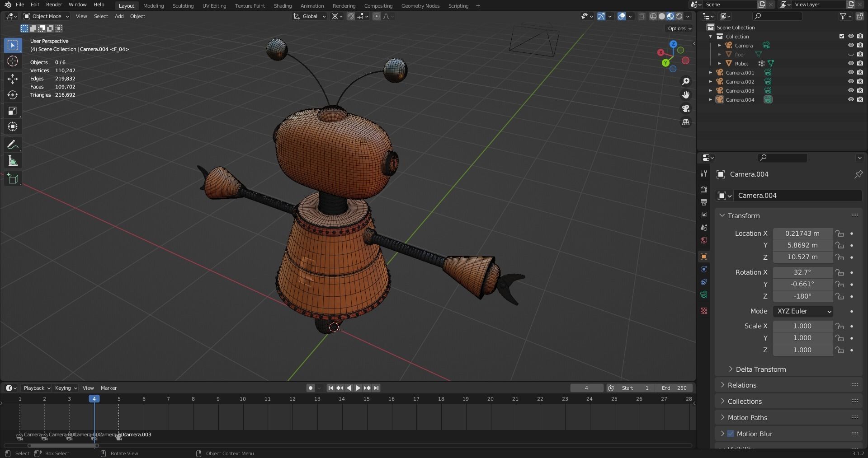Switch perspective/orthographic grid icon

pos(686,122)
